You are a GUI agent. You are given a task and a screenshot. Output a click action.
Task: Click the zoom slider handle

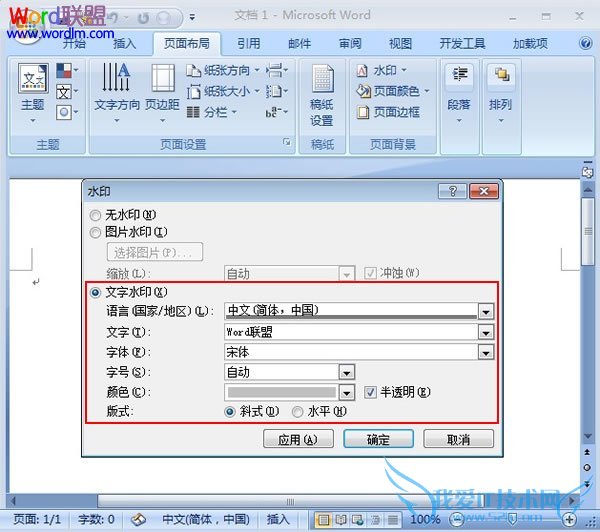pyautogui.click(x=512, y=519)
